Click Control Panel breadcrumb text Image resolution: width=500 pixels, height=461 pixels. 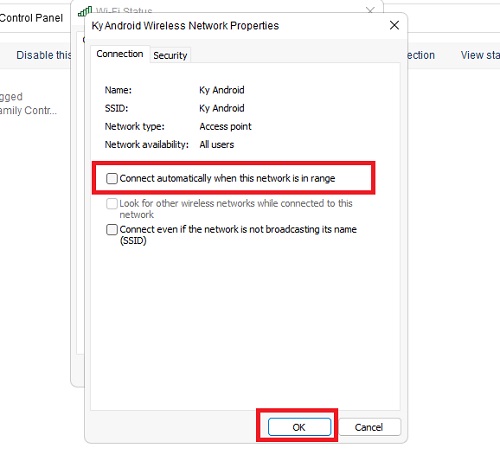point(31,18)
